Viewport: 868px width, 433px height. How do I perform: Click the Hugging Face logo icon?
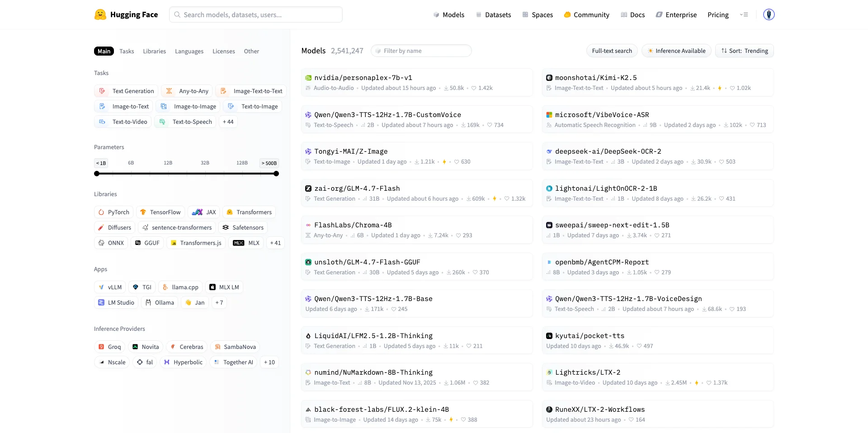100,14
